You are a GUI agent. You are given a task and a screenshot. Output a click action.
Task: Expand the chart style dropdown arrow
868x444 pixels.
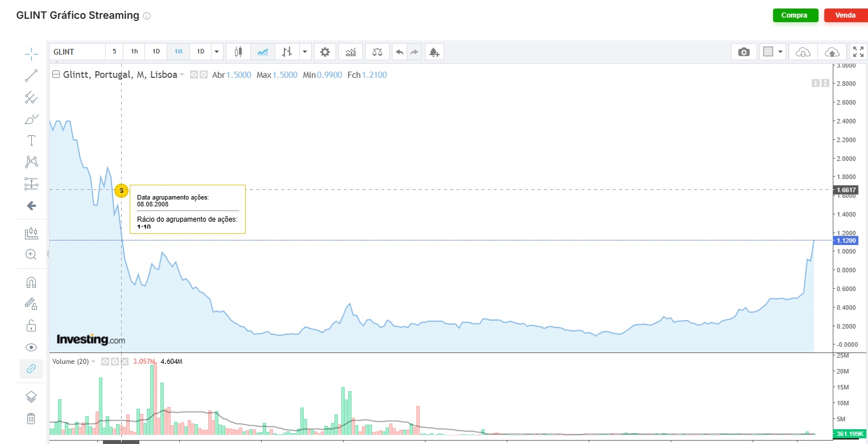coord(305,52)
